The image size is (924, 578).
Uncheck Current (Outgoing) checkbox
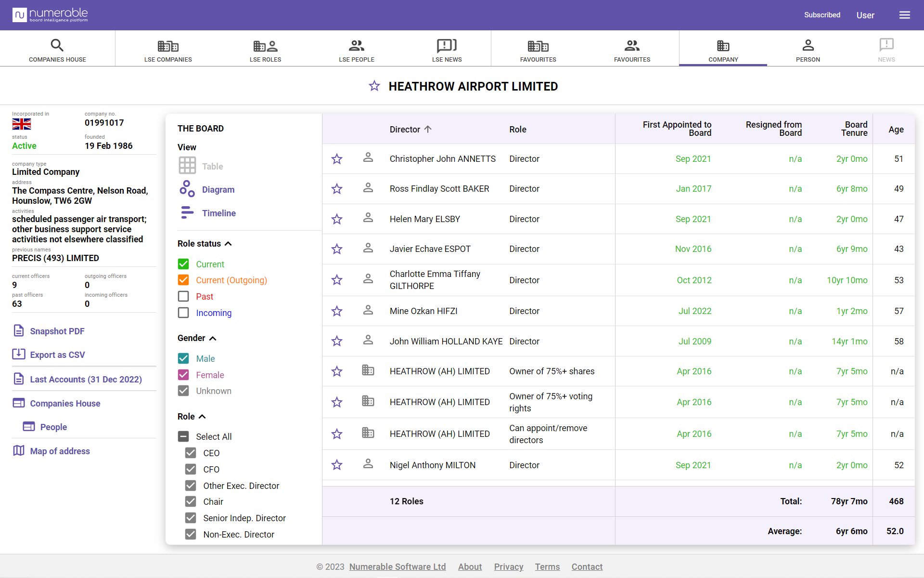[183, 280]
